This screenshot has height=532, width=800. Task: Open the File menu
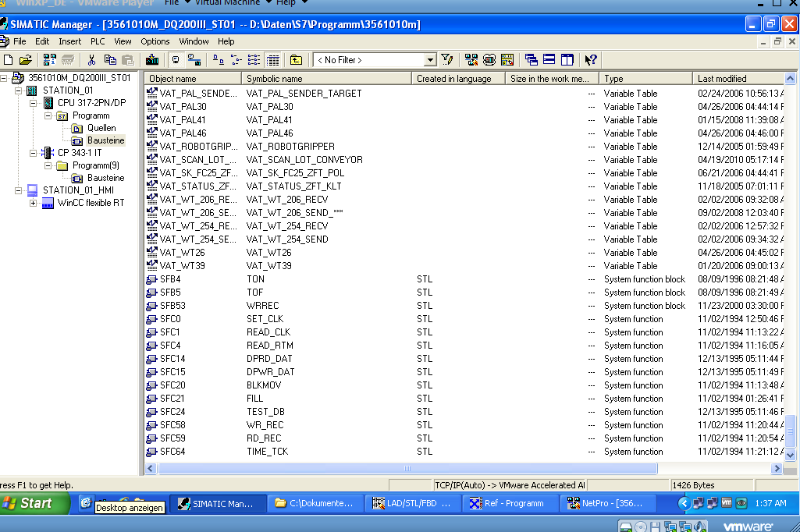click(x=20, y=41)
